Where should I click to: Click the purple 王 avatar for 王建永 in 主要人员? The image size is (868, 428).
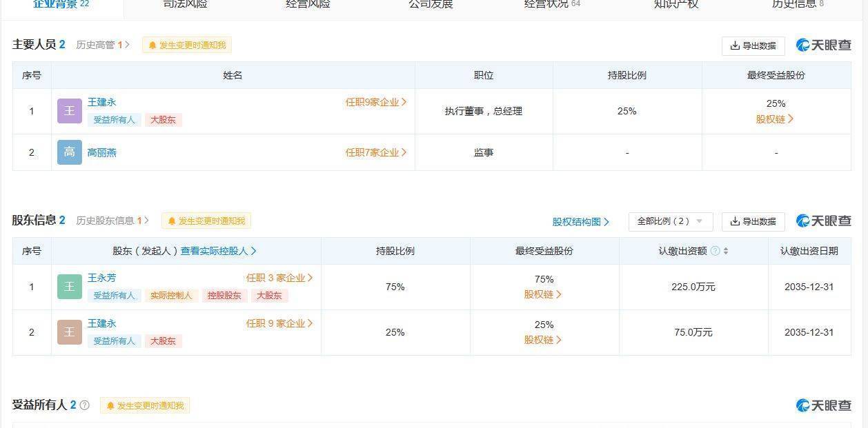tap(70, 111)
